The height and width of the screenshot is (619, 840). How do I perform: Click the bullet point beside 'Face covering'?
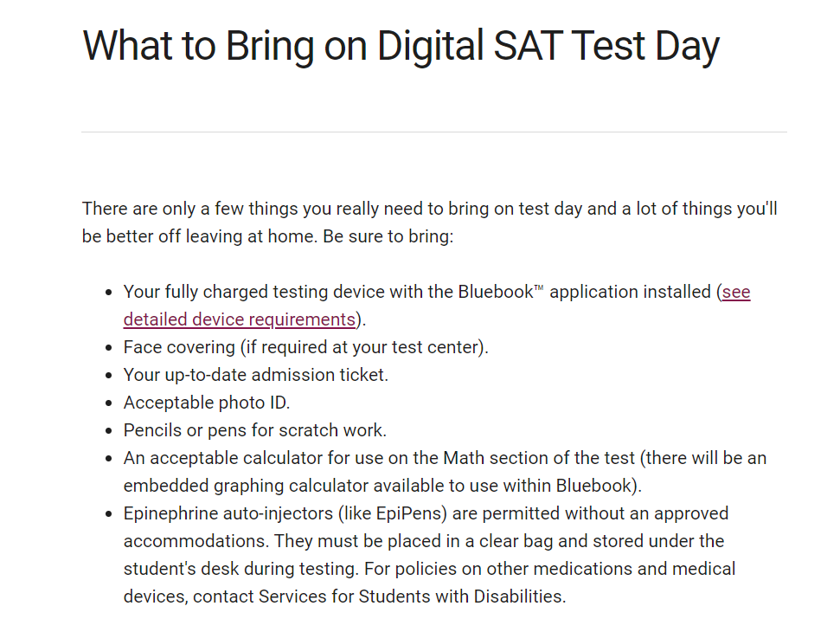[x=109, y=348]
